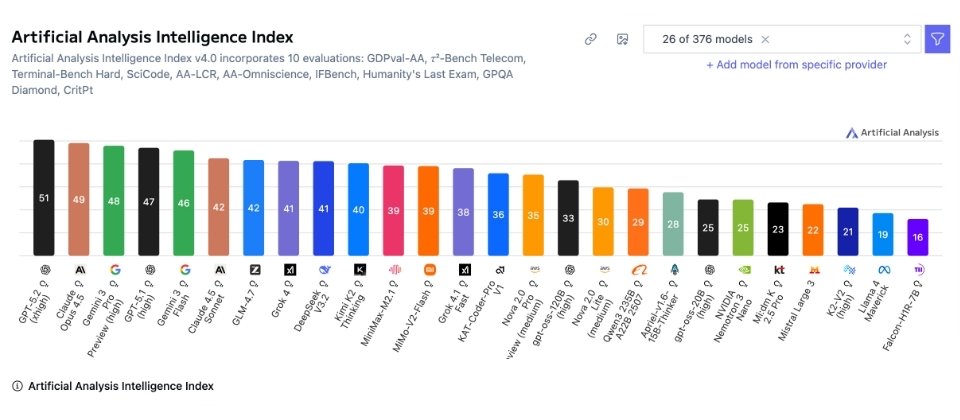Open the purple filter button
960x420 pixels.
click(937, 39)
